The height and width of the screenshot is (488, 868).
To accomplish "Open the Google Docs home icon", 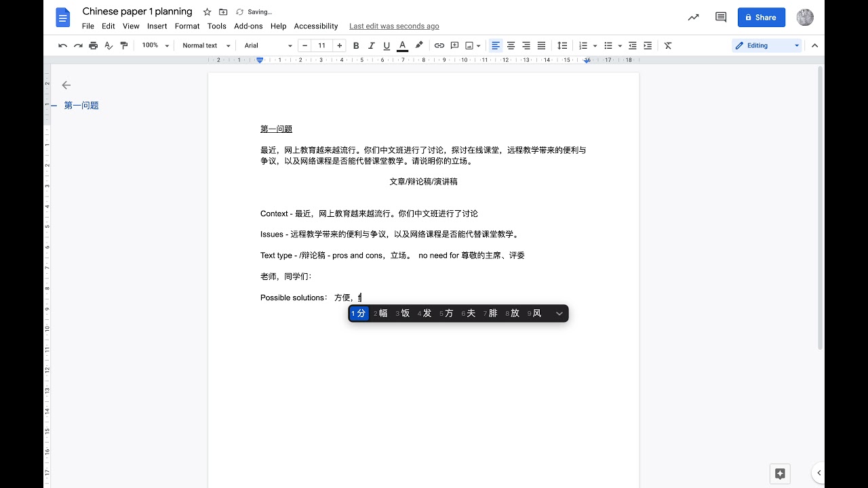I will coord(63,18).
